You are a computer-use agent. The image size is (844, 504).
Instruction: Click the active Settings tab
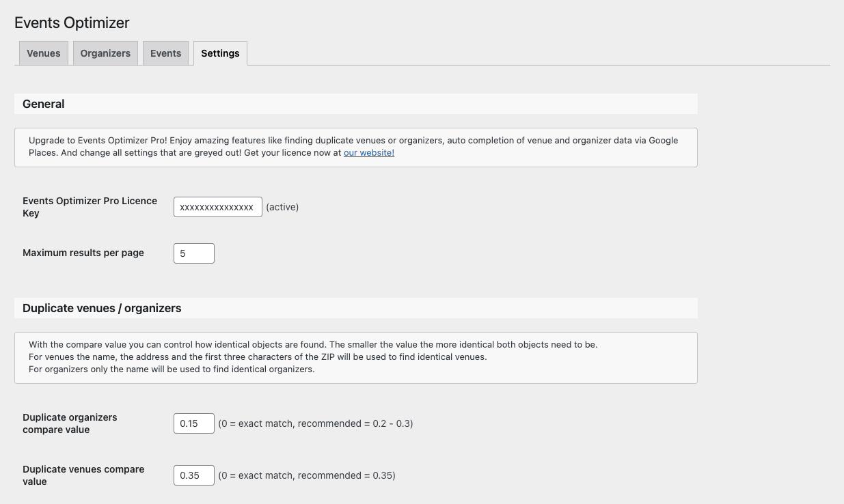tap(220, 53)
